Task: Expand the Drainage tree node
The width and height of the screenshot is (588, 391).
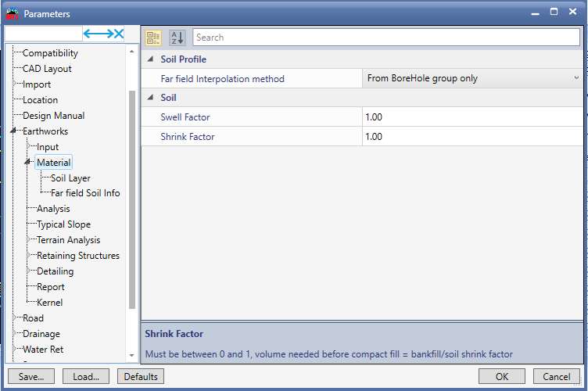Action: pyautogui.click(x=15, y=333)
